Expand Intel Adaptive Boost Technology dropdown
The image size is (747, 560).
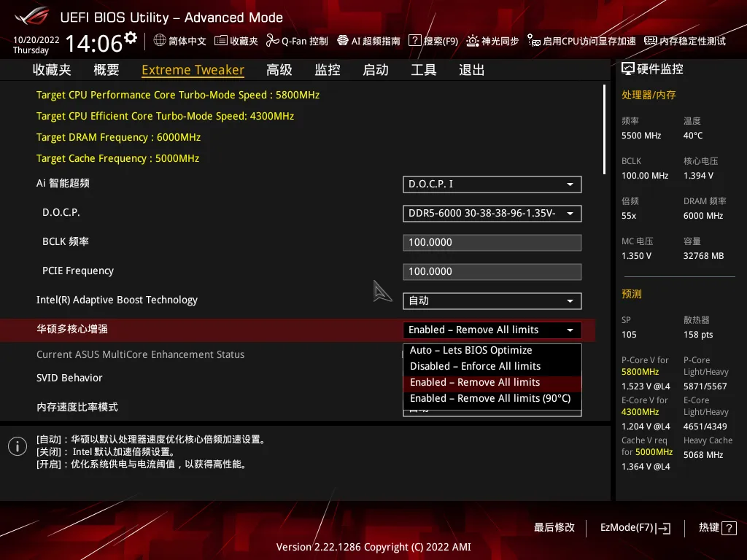(x=492, y=301)
